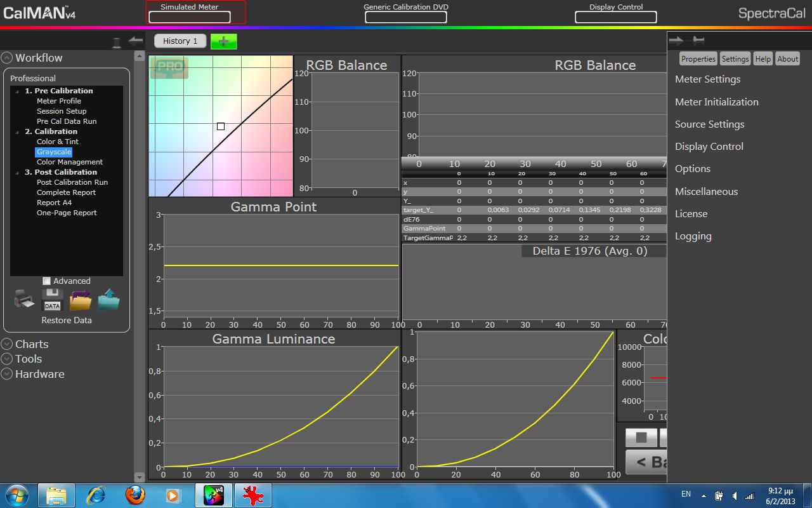Screen dimensions: 812x508
Task: Enable the Advanced checkbox
Action: (x=46, y=281)
